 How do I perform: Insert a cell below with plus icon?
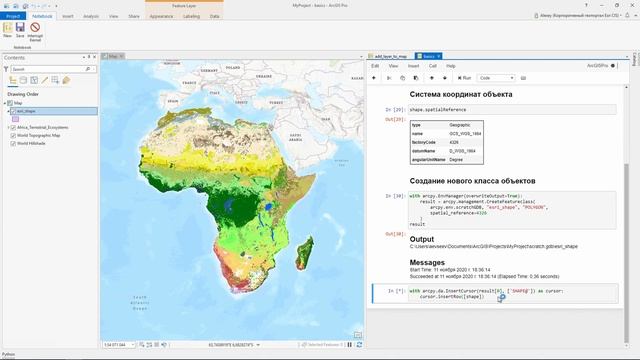373,78
